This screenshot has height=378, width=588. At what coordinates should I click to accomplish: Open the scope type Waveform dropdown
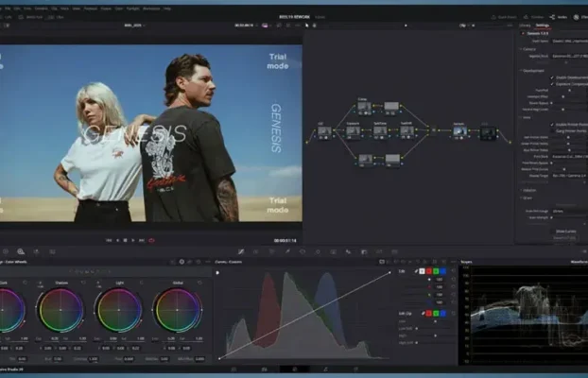click(579, 262)
